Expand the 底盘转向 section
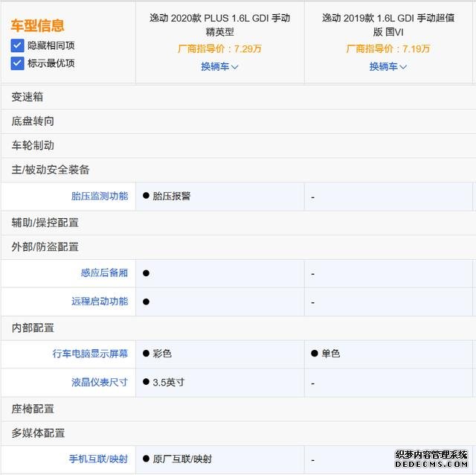This screenshot has height=475, width=476. [238, 121]
